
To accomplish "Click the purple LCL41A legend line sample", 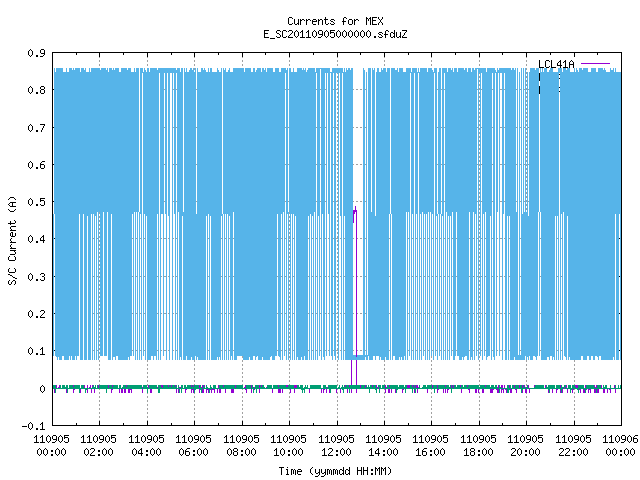I will tap(595, 64).
